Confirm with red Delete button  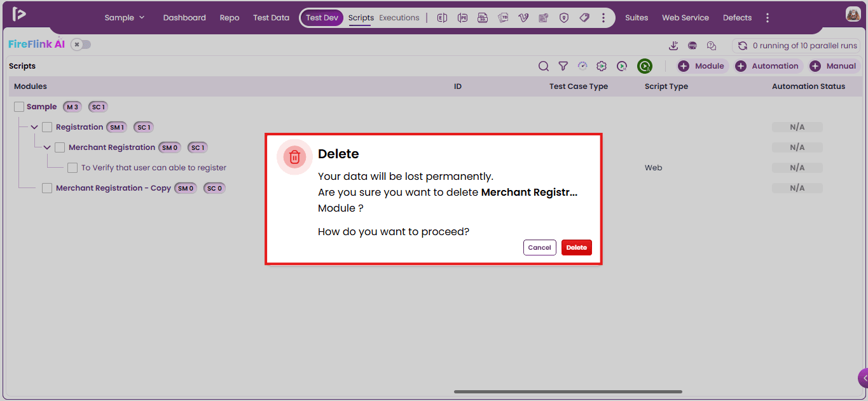(x=577, y=247)
